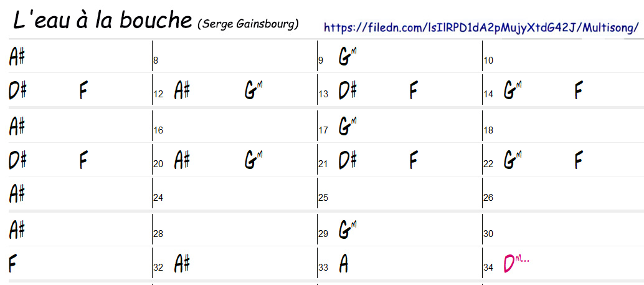
Task: Select the D# chord in measure 21
Action: pyautogui.click(x=348, y=162)
